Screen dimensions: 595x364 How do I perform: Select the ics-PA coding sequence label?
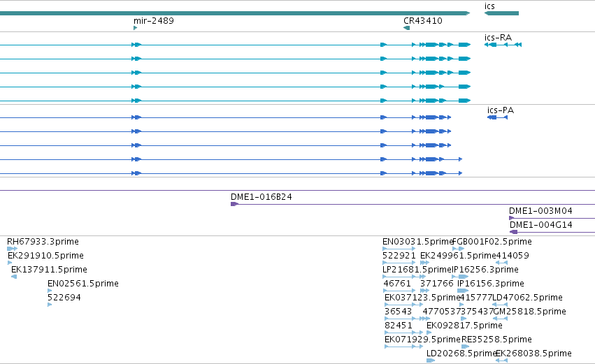pos(501,110)
